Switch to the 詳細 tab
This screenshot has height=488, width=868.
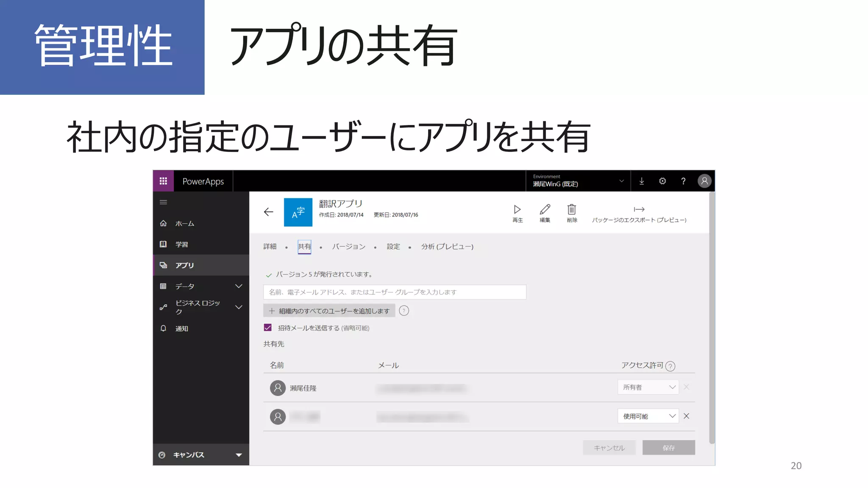270,247
